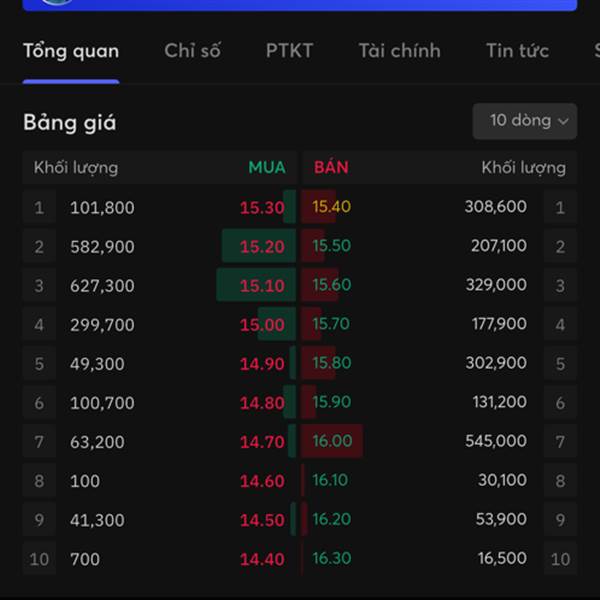Select buy price 15.20 in row 2
Image resolution: width=600 pixels, height=600 pixels.
click(x=262, y=247)
